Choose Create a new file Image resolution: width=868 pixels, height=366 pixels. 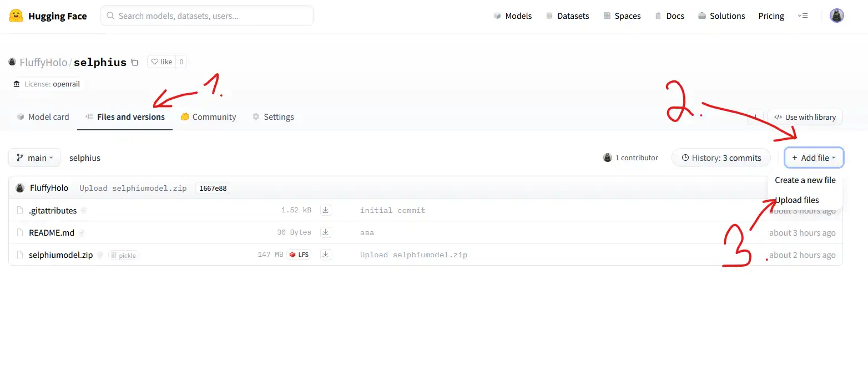805,180
